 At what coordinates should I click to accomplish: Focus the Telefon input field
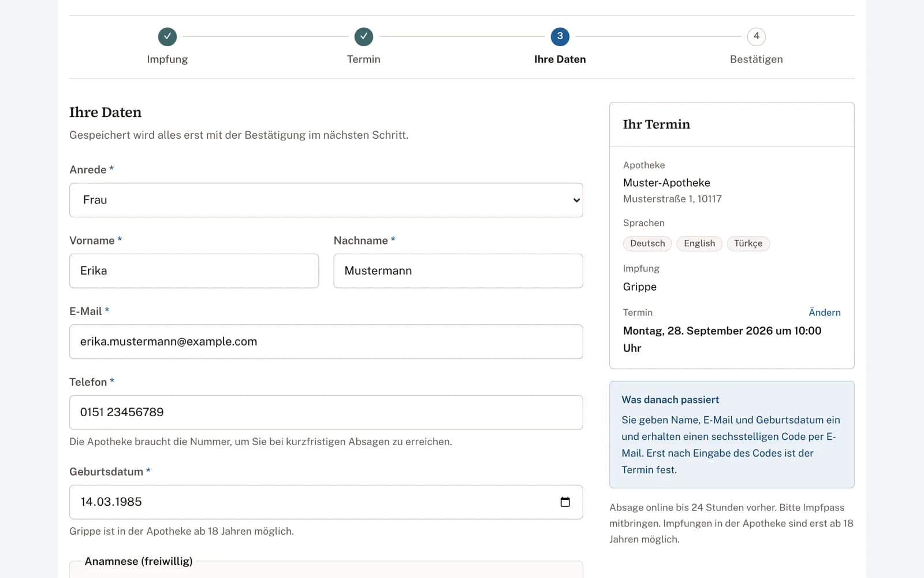pos(326,412)
